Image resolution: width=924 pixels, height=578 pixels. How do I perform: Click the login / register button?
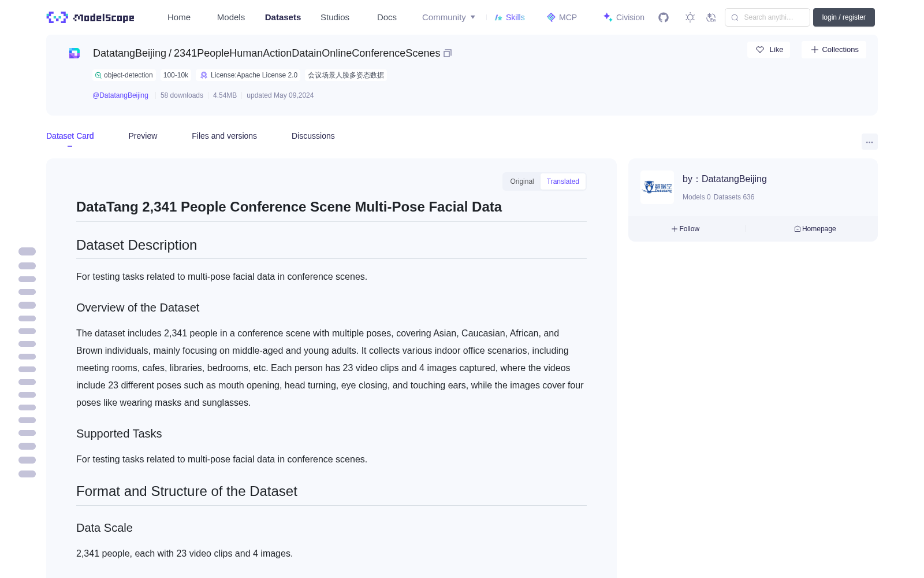[844, 17]
